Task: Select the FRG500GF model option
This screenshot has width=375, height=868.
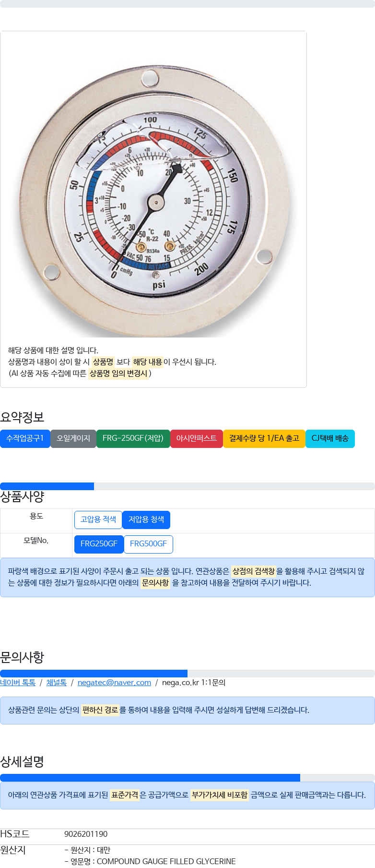Action: (148, 544)
